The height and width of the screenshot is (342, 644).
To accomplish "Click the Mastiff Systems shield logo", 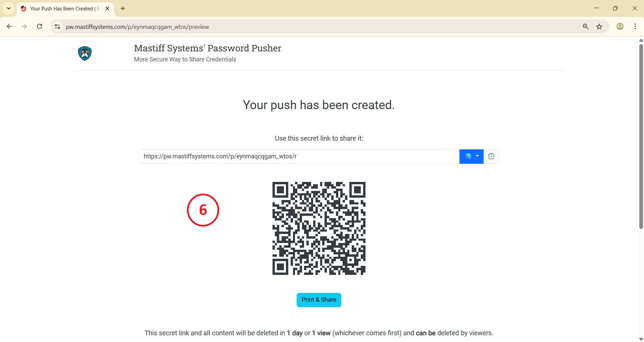I will 85,54.
